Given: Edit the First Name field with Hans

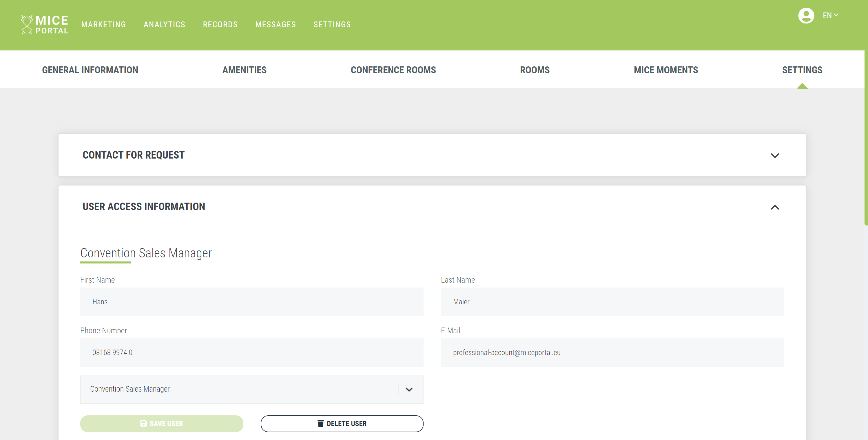Looking at the screenshot, I should tap(252, 302).
